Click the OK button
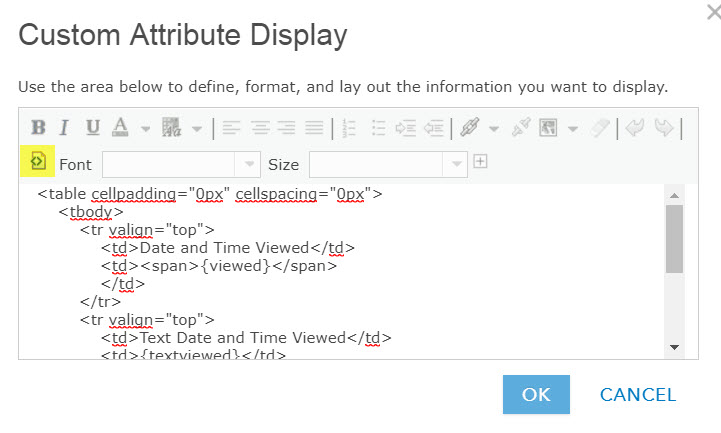Viewport: 721px width, 433px height. (x=536, y=394)
